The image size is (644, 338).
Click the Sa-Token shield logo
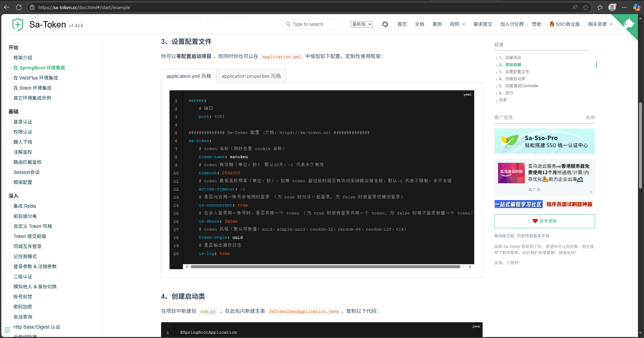pos(17,25)
